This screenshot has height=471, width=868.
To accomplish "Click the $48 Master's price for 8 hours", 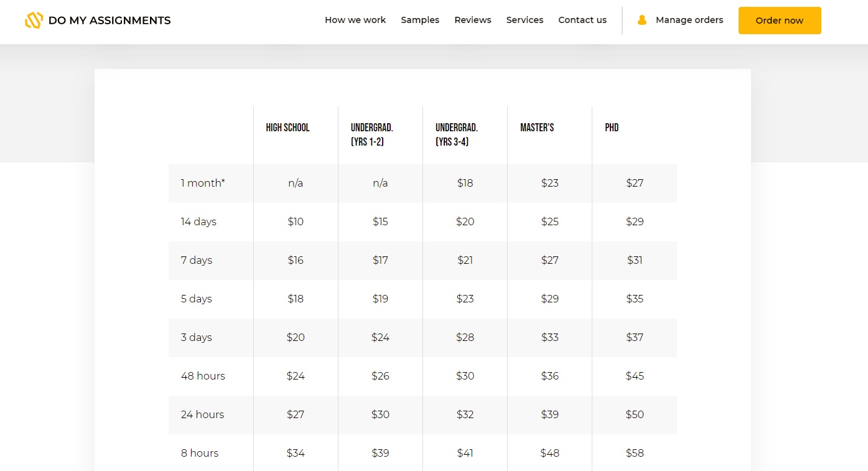I will point(549,453).
